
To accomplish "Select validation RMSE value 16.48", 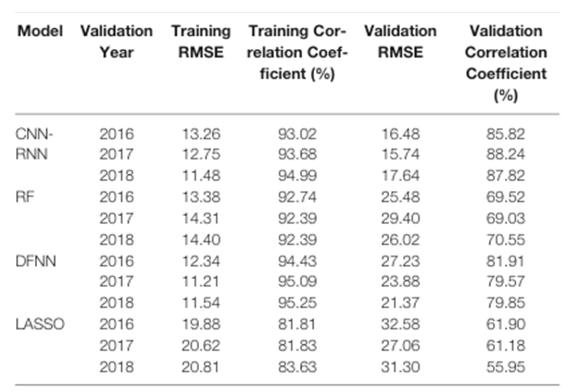I will pyautogui.click(x=400, y=134).
